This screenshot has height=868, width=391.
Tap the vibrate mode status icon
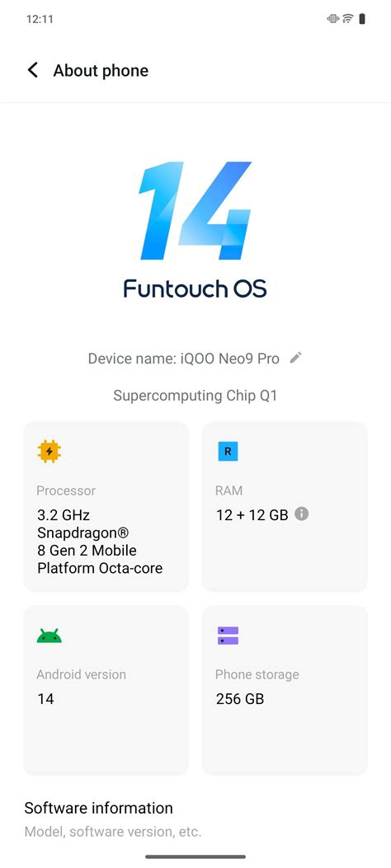tap(333, 19)
